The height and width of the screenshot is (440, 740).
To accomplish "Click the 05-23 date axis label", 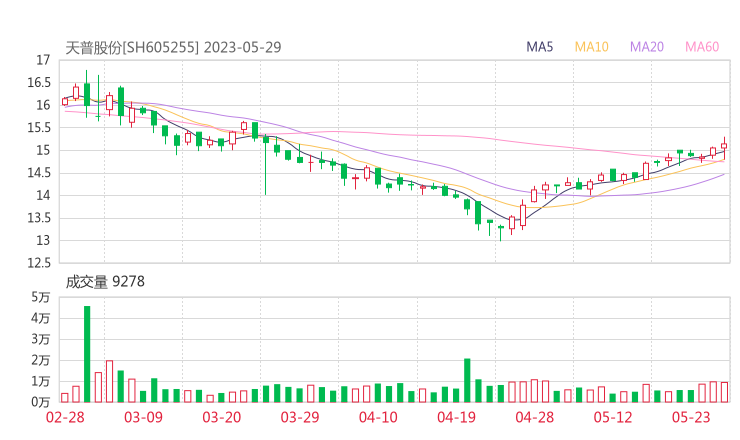I will click(x=691, y=417).
